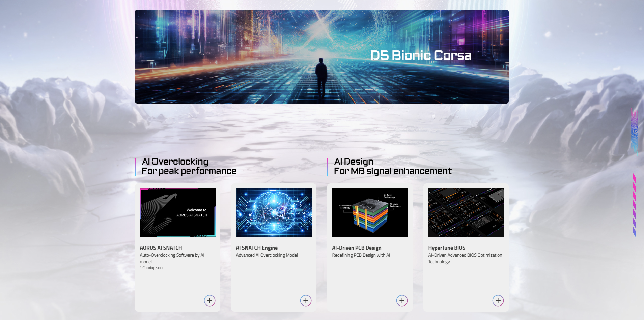Click the AI Overclocking section heading
The width and height of the screenshot is (644, 320).
(x=189, y=166)
